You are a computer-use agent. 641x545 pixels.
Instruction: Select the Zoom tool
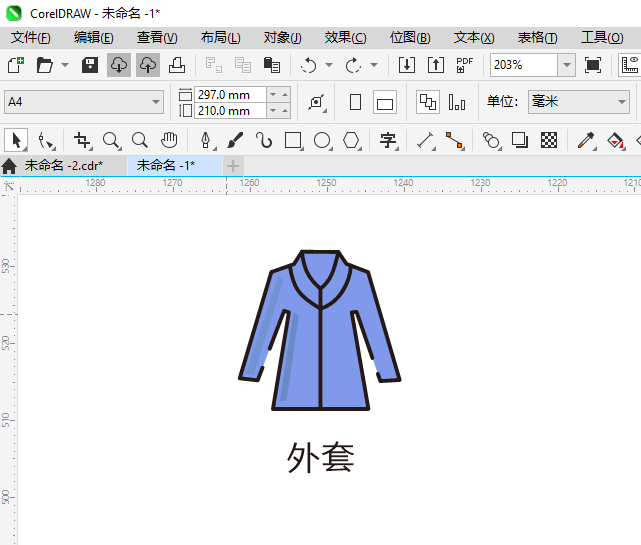click(x=111, y=141)
